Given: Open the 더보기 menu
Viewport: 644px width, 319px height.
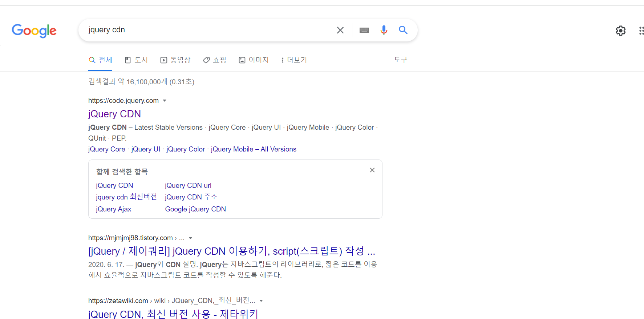Looking at the screenshot, I should tap(294, 60).
